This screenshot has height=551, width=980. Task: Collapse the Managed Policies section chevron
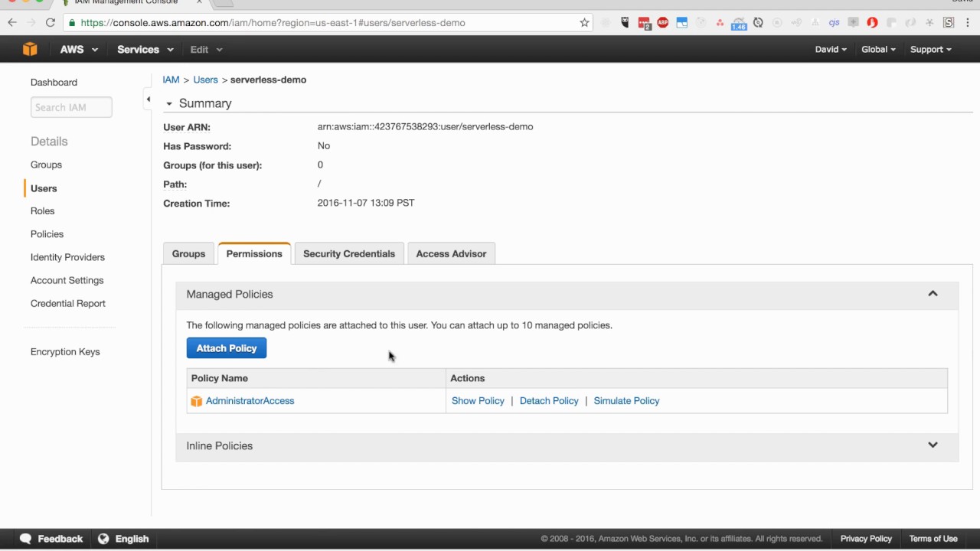(933, 294)
